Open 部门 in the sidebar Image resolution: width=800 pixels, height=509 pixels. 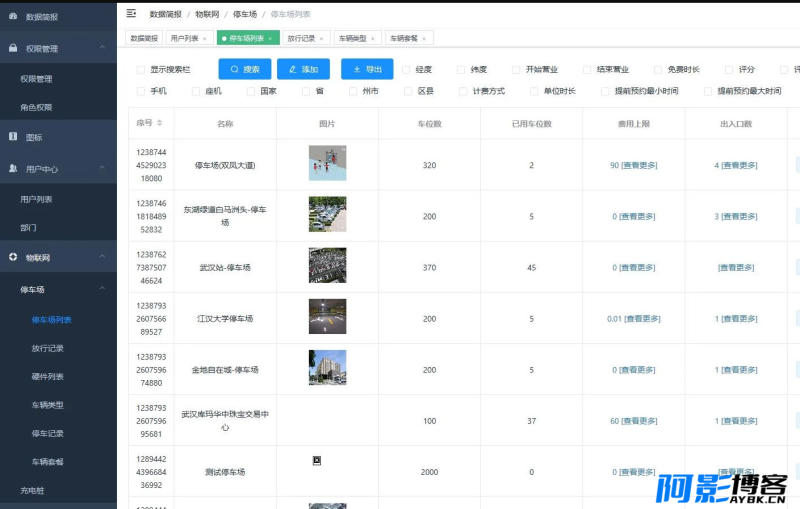click(x=28, y=228)
